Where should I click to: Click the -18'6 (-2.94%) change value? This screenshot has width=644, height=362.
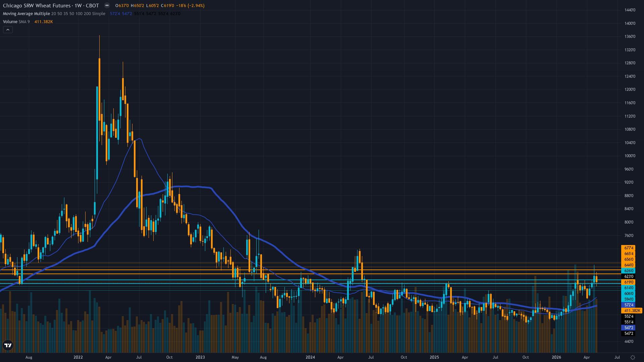[191, 6]
